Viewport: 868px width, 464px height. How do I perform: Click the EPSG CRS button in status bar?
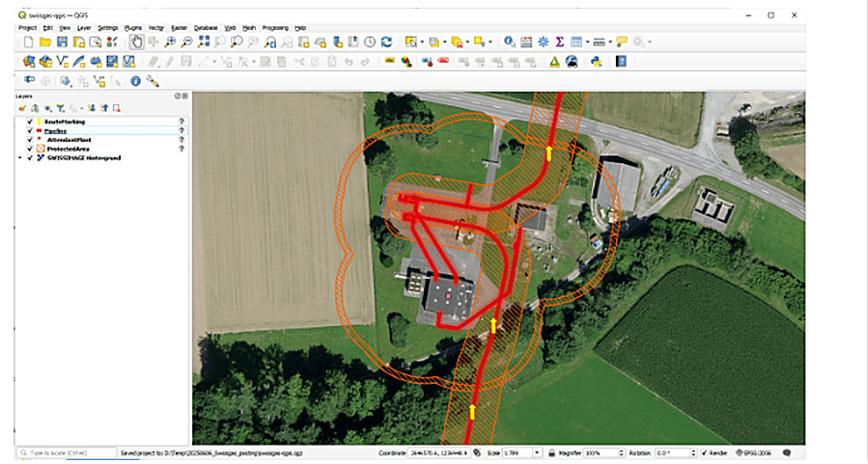tap(754, 453)
